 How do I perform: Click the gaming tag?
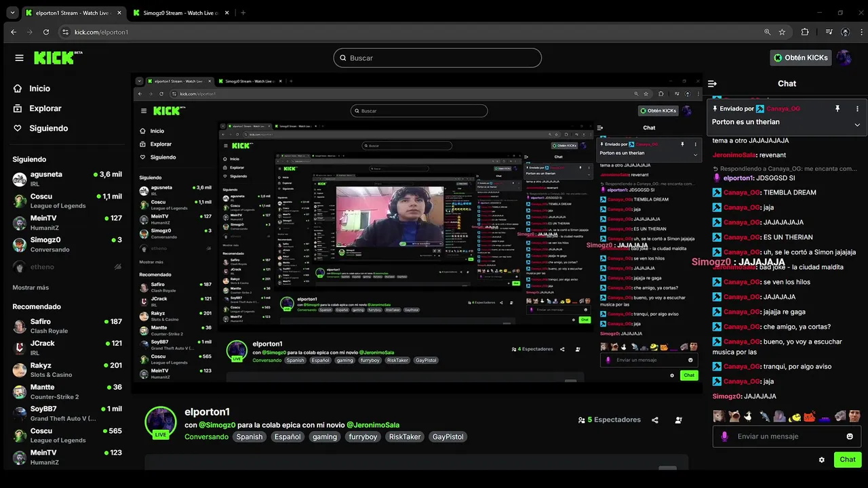(x=325, y=437)
